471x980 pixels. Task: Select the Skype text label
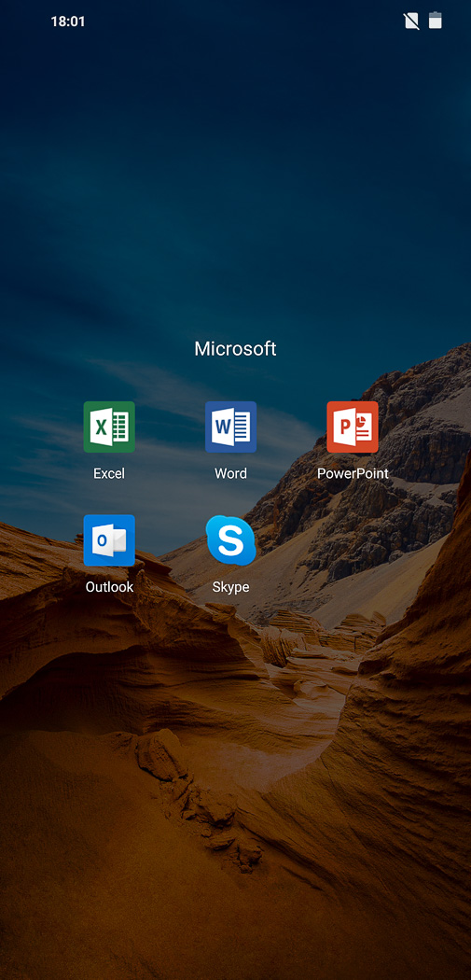coord(230,587)
